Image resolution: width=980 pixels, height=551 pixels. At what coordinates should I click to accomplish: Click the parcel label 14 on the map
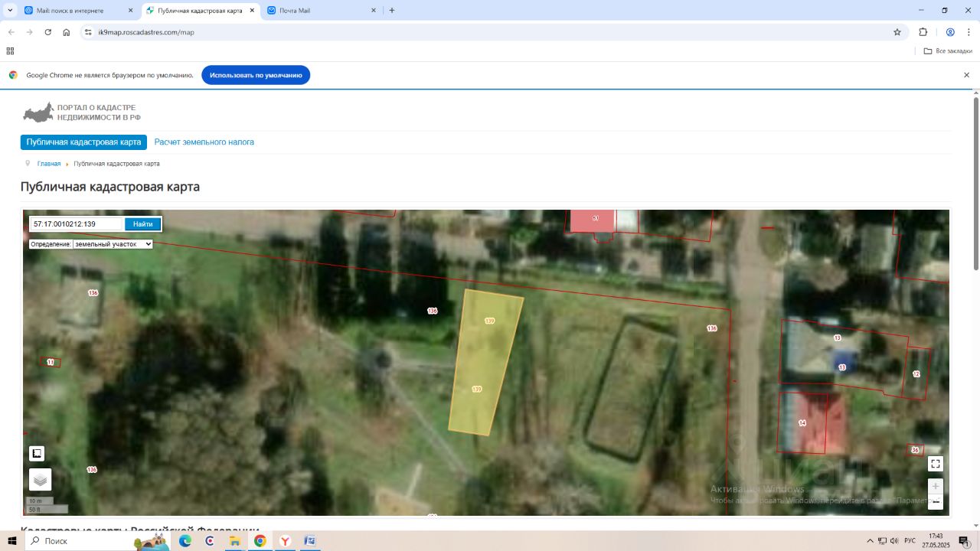[x=802, y=423]
